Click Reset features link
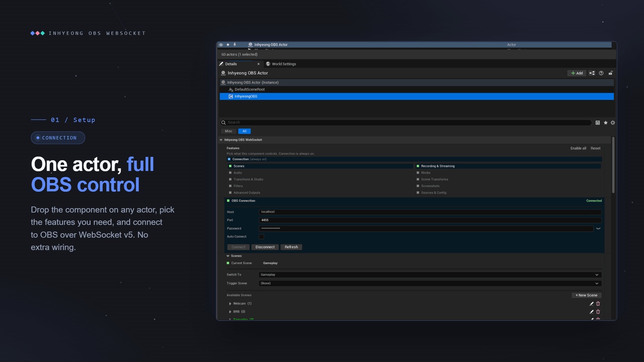This screenshot has height=362, width=644. click(595, 148)
